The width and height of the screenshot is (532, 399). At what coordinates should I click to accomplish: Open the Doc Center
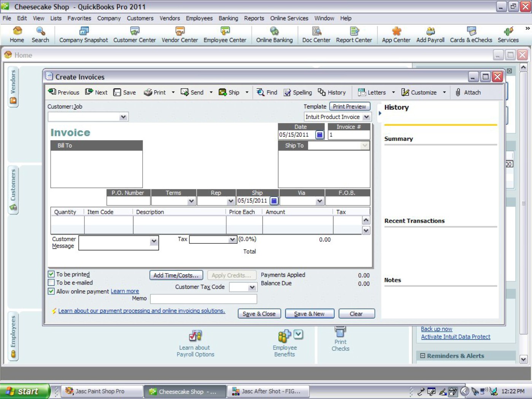click(316, 35)
